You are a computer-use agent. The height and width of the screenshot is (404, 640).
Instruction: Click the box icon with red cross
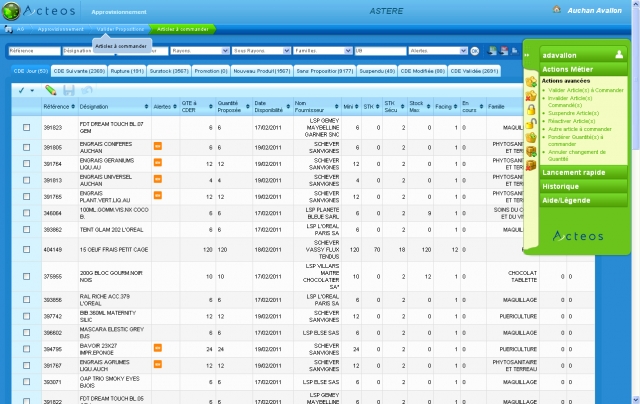coord(531,165)
